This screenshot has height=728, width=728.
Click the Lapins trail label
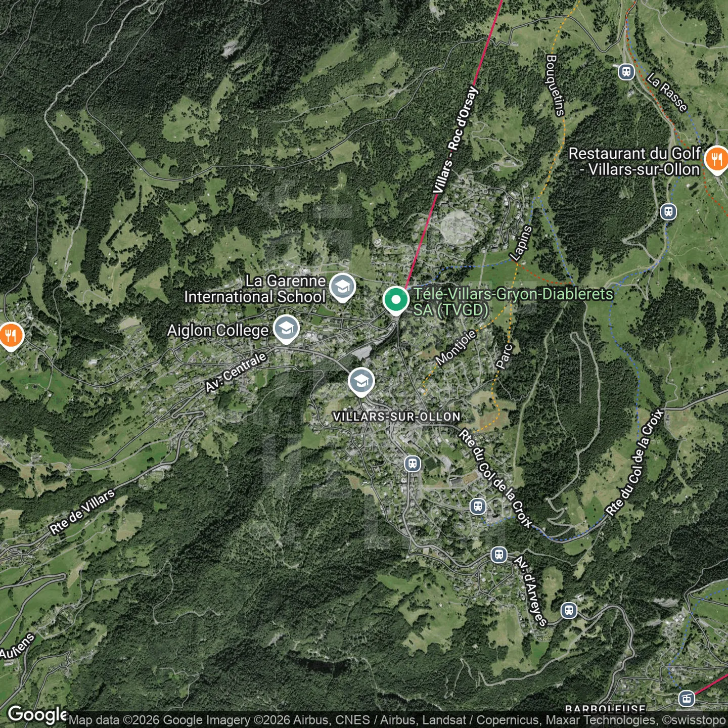(x=521, y=243)
